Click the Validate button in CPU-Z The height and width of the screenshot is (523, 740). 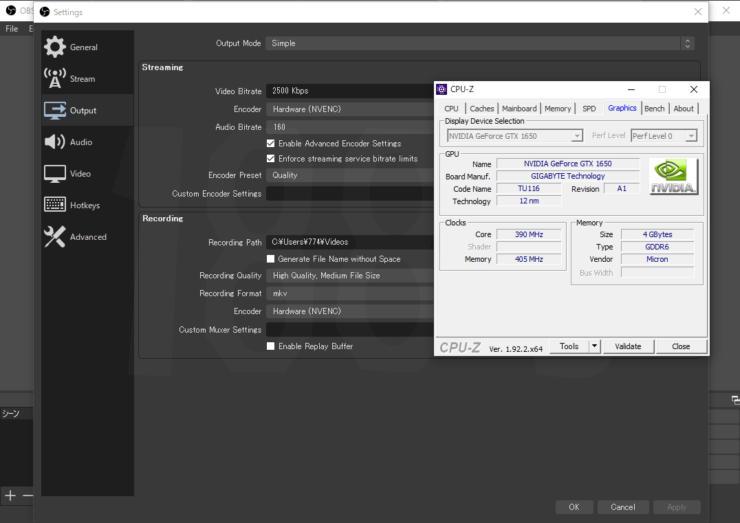(x=628, y=346)
